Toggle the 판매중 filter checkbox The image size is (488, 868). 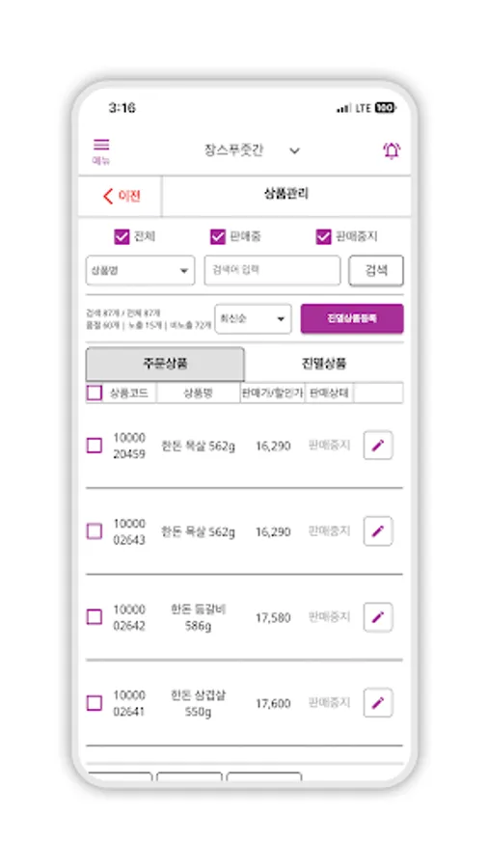coord(218,237)
